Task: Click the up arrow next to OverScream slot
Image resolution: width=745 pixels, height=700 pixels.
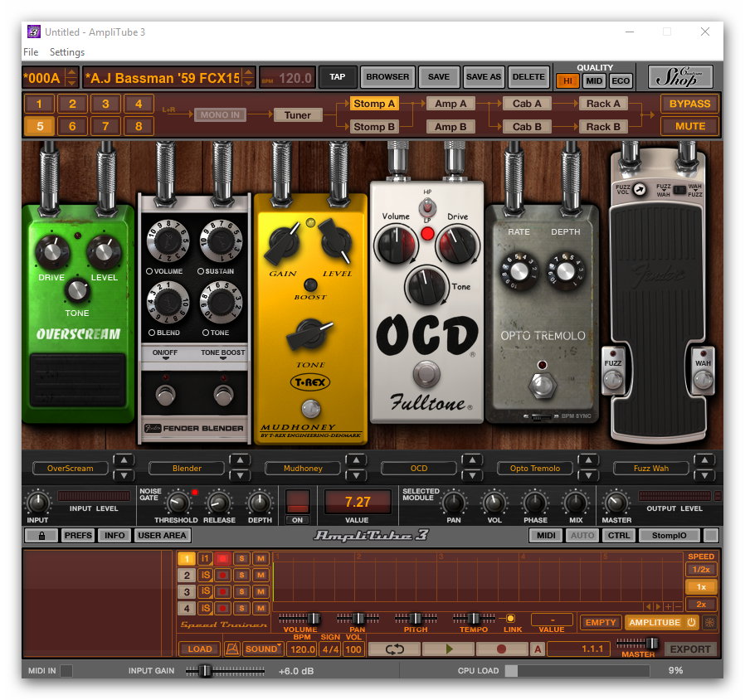Action: 124,459
